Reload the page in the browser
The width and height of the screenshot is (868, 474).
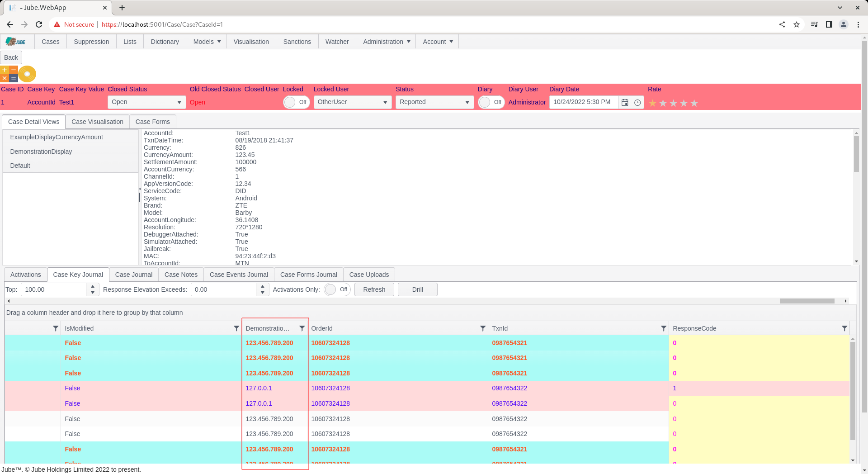click(x=39, y=24)
